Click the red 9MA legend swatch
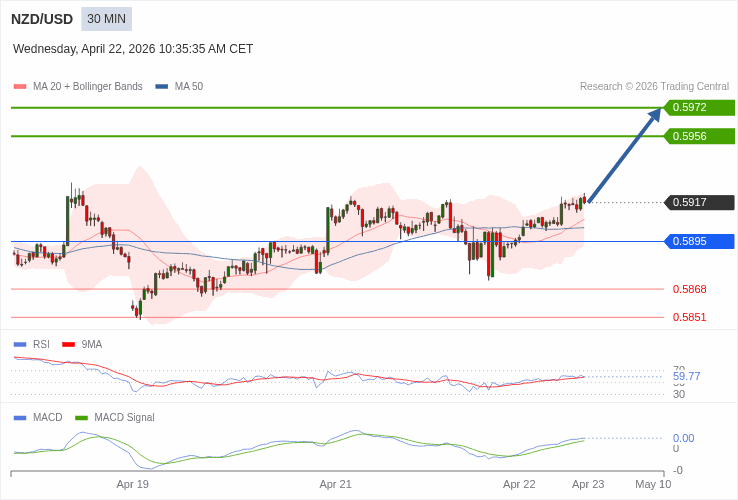 point(69,344)
